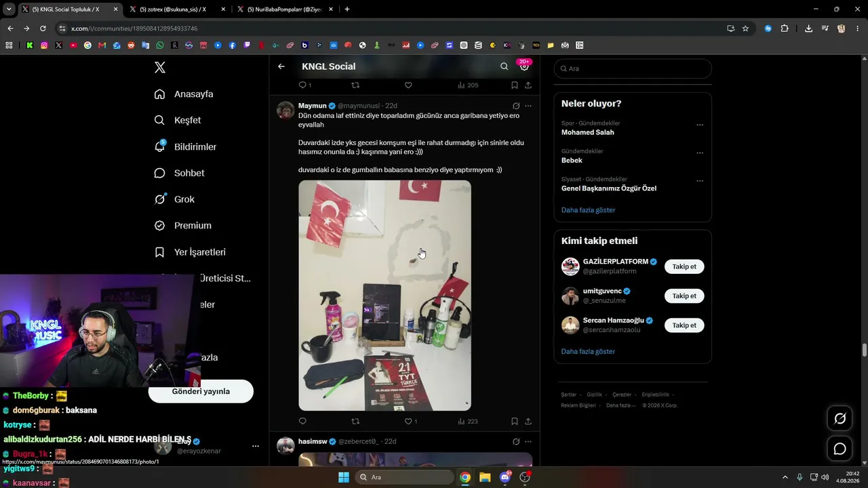
Task: Show more trends under Neler oluyor
Action: [588, 210]
